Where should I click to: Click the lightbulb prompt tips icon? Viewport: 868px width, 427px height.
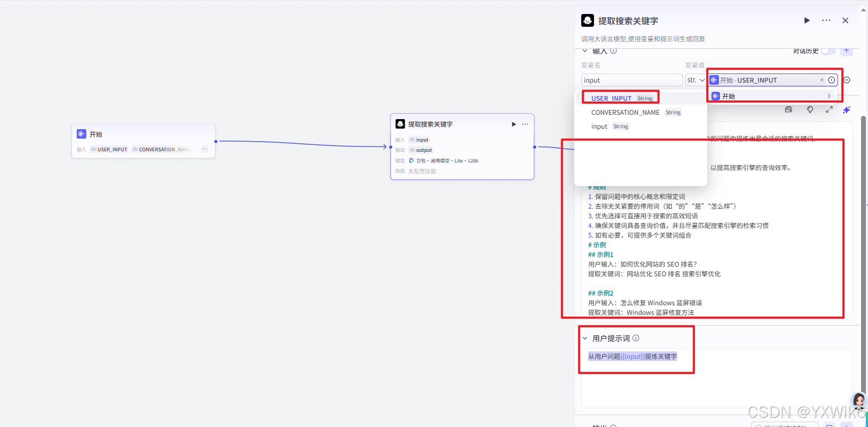[810, 109]
